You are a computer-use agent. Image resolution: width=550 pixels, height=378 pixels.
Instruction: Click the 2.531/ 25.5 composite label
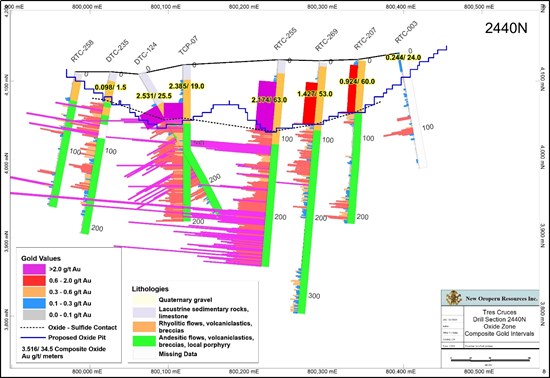(x=154, y=96)
